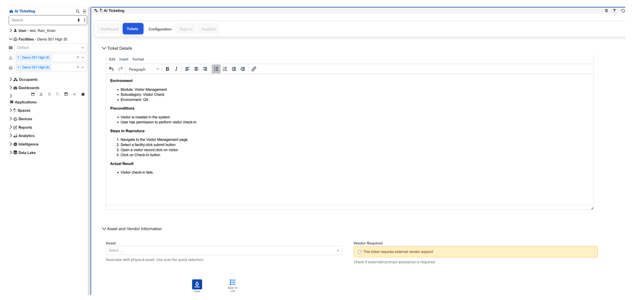Insert a hyperlink in the ticket description
This screenshot has height=300, width=644.
point(253,69)
